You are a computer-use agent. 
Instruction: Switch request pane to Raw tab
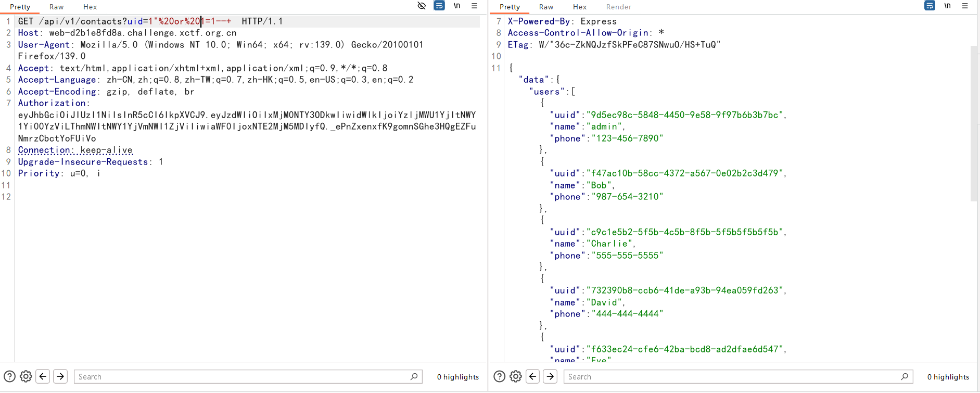(56, 7)
